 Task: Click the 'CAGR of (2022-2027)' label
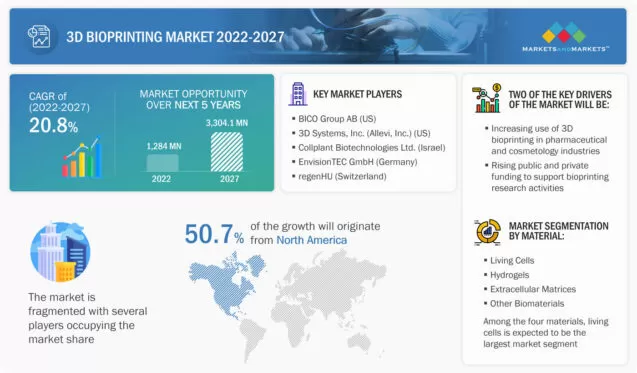point(59,102)
